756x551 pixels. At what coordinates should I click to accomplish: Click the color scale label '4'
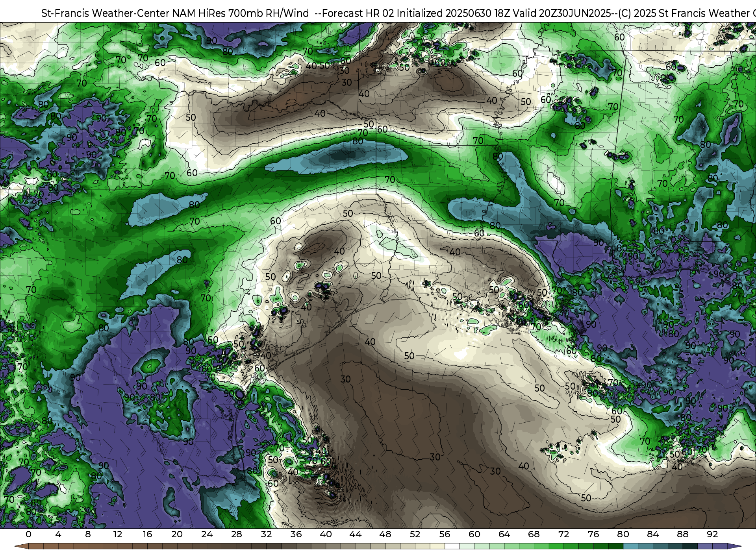point(58,534)
